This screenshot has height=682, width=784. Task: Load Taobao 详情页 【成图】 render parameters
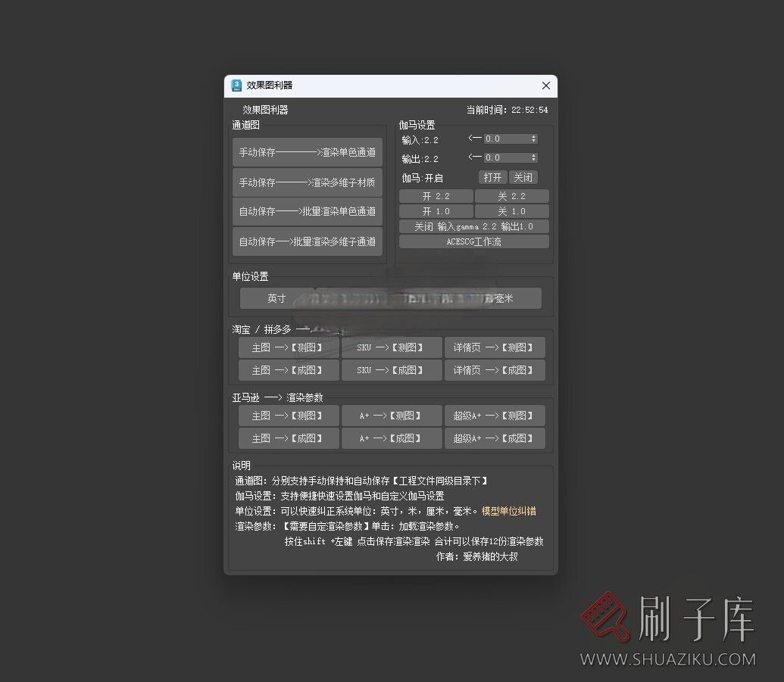(495, 370)
